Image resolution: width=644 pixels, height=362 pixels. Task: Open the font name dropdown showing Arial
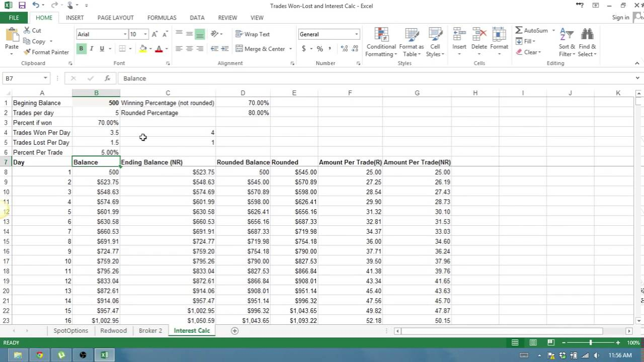tap(125, 34)
